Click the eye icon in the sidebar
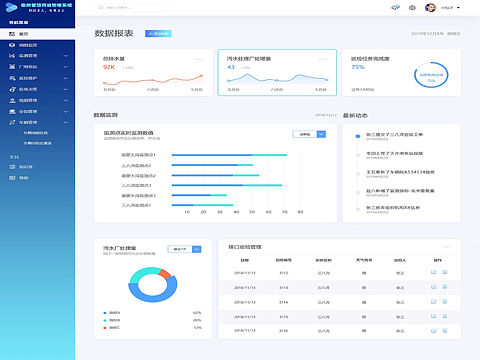480x360 pixels. tap(12, 45)
